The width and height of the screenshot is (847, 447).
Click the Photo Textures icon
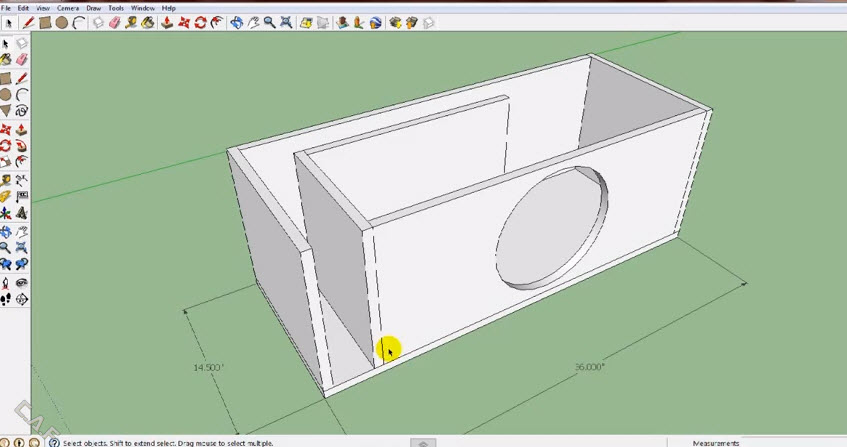[359, 23]
